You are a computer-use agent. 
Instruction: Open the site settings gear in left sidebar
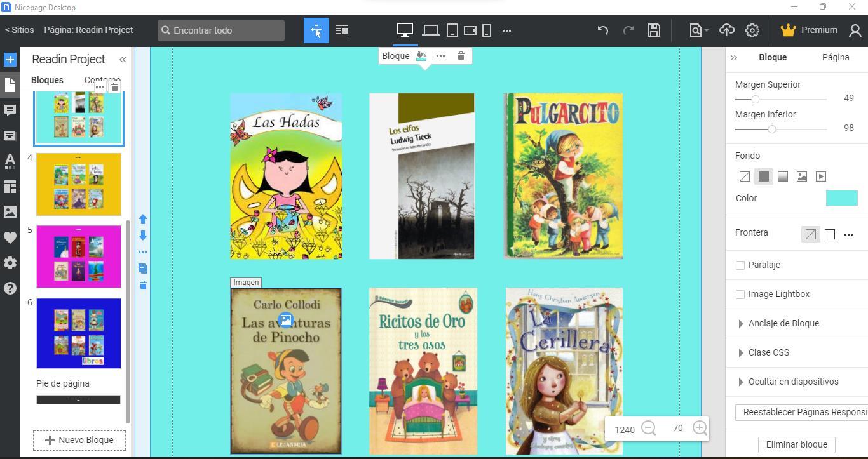(x=10, y=263)
